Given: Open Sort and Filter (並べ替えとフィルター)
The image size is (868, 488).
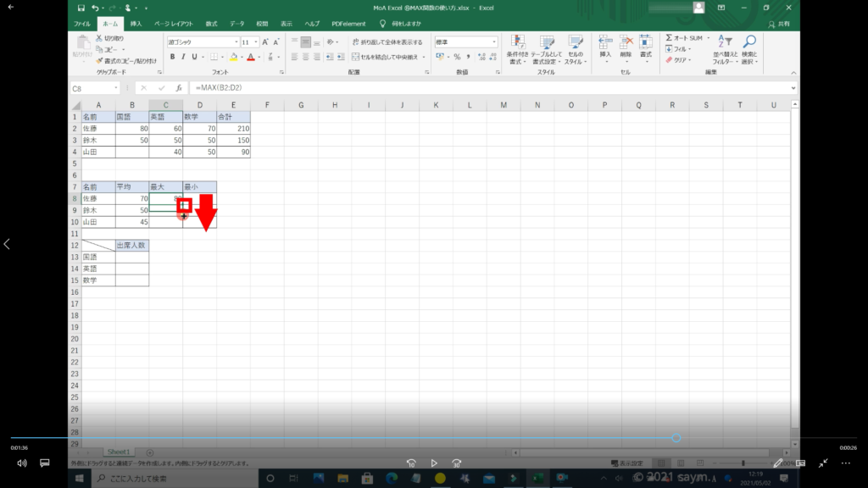Looking at the screenshot, I should point(724,50).
